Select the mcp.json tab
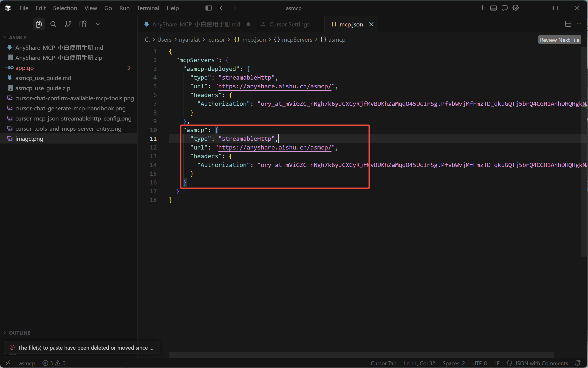This screenshot has width=588, height=368. pyautogui.click(x=351, y=24)
